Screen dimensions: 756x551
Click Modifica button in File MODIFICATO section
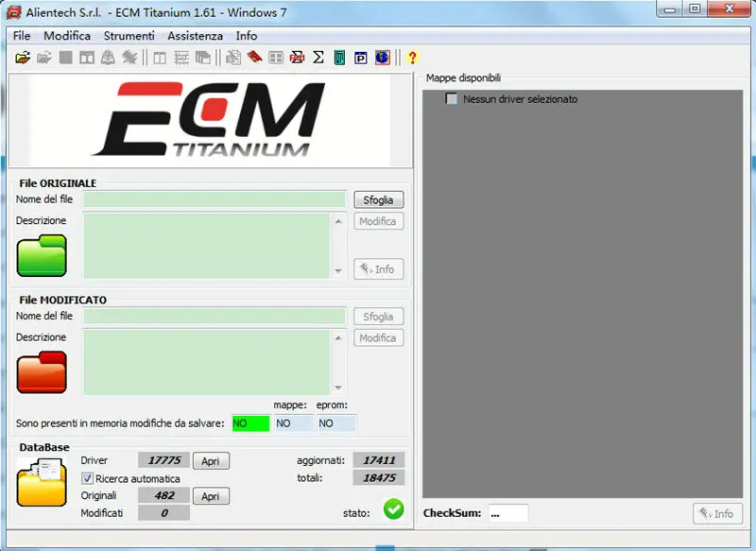click(x=379, y=338)
